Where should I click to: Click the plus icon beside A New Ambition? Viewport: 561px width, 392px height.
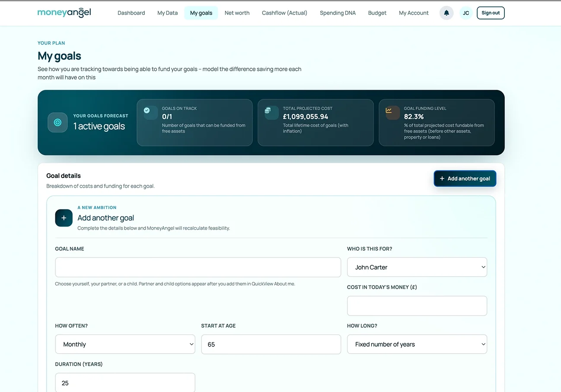pos(64,218)
